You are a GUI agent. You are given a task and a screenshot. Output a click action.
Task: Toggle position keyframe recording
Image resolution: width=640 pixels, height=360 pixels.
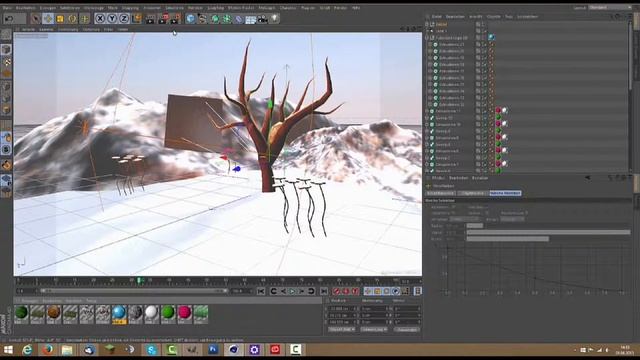click(368, 291)
